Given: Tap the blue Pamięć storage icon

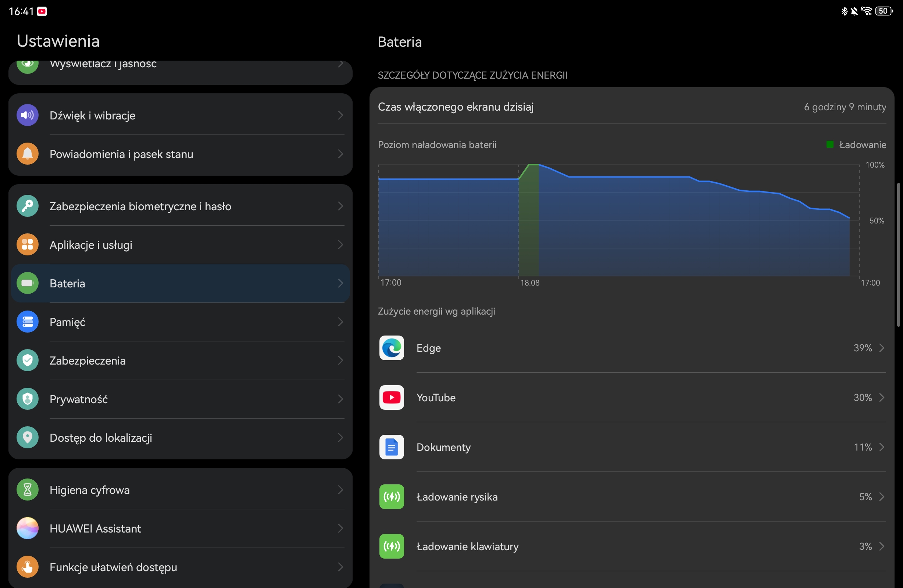Looking at the screenshot, I should point(27,322).
